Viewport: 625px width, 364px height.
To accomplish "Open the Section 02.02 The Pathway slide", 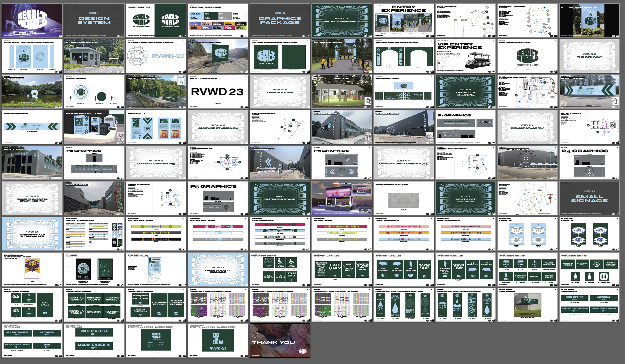I will tap(589, 56).
